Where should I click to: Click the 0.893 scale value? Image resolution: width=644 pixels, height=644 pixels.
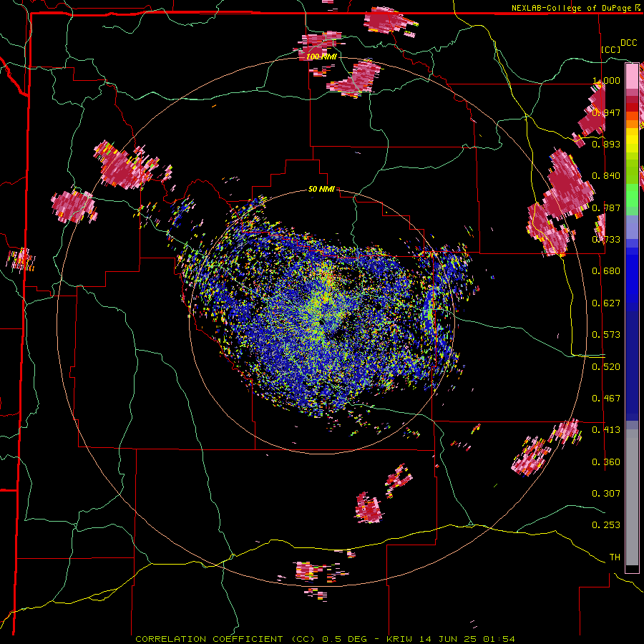(x=606, y=144)
